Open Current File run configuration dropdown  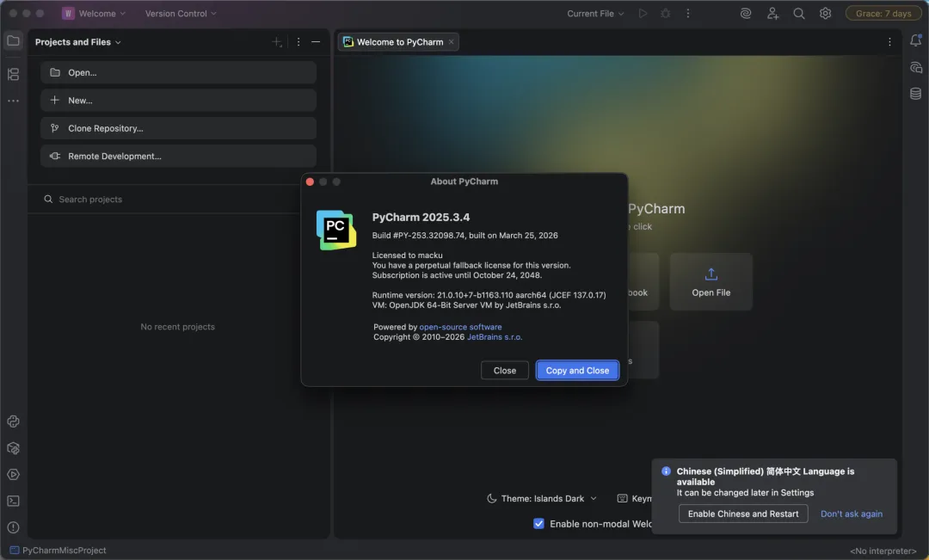[x=595, y=13]
